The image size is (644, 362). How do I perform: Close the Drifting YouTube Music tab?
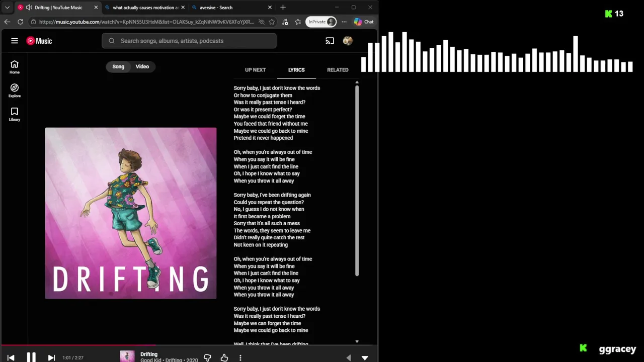[x=96, y=8]
